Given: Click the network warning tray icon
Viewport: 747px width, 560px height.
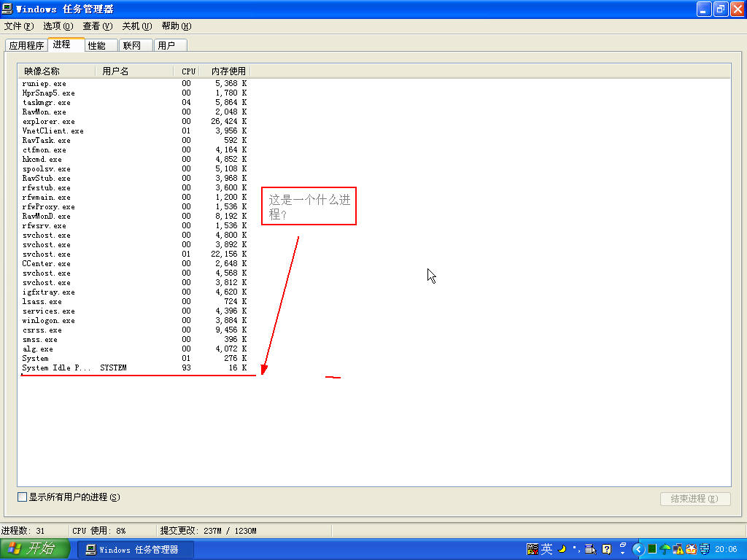Looking at the screenshot, I should pyautogui.click(x=678, y=549).
